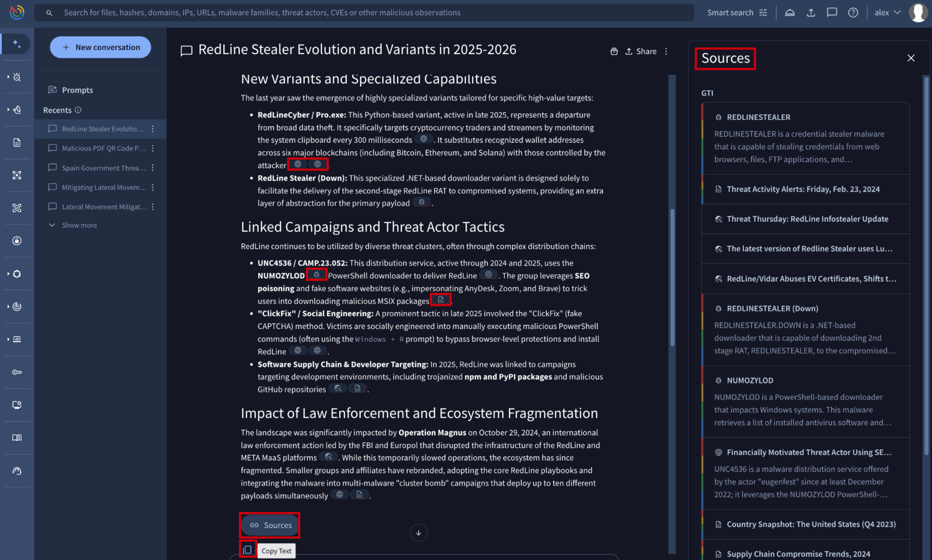Open Malicious PDF QR Code conversation
The image size is (932, 560).
104,148
